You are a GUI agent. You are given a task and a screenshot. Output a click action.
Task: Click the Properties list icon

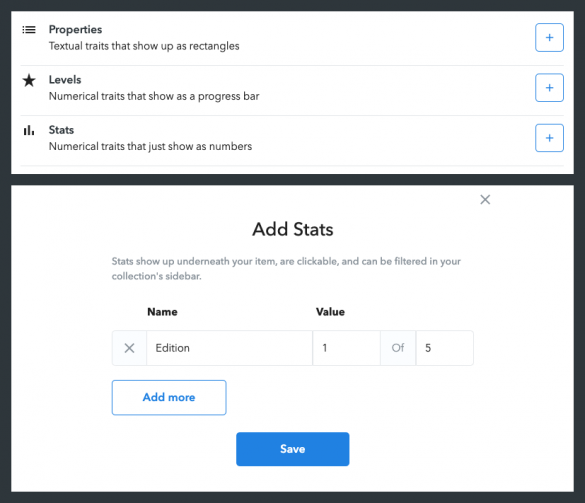click(29, 29)
